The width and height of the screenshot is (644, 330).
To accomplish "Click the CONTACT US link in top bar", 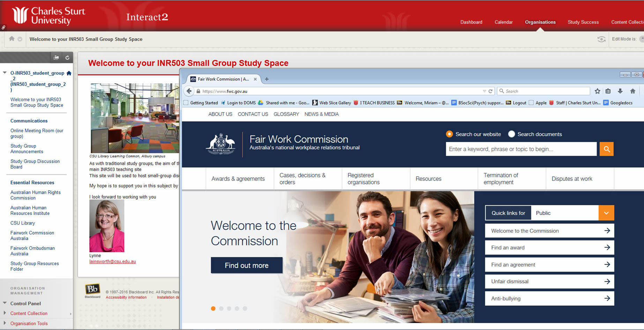I will click(x=253, y=114).
